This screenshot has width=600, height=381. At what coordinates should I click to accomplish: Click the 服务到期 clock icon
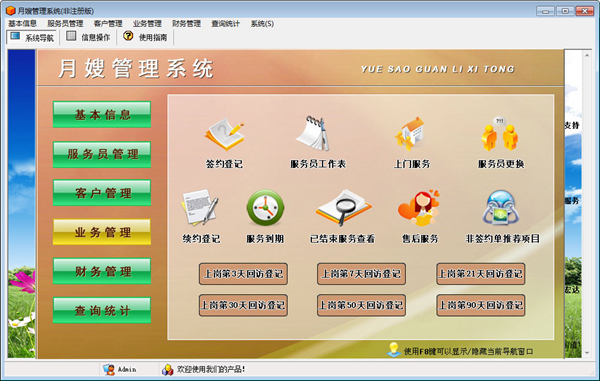point(265,208)
